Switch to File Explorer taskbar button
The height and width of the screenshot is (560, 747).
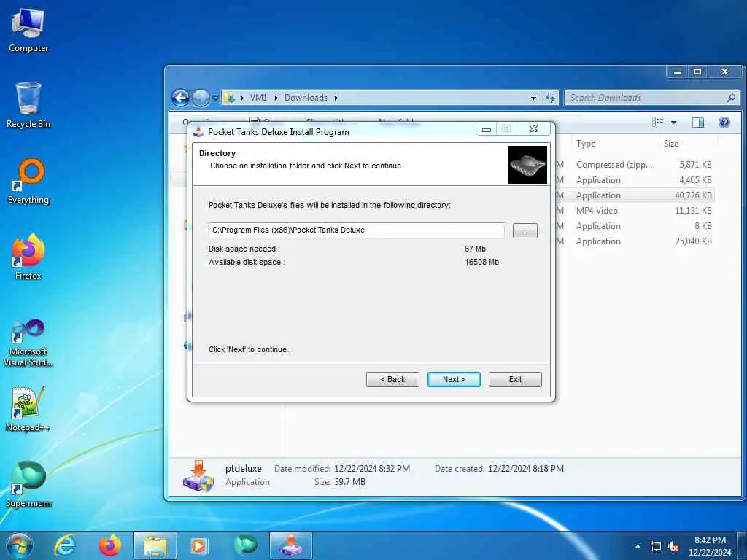155,545
